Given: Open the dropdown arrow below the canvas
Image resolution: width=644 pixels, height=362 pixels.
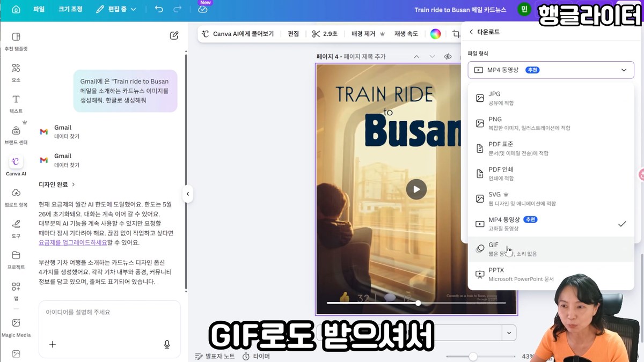Looking at the screenshot, I should click(x=509, y=333).
